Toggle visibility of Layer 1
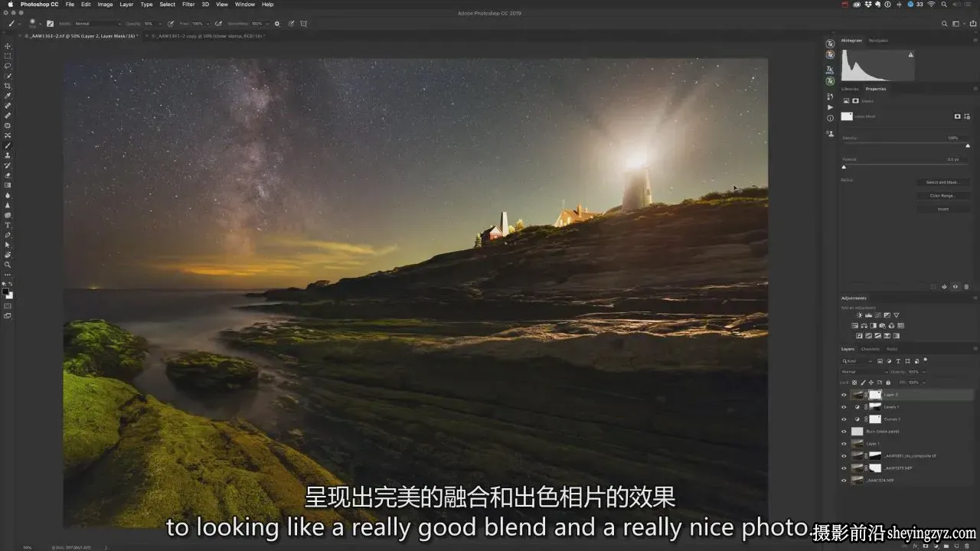Image resolution: width=980 pixels, height=551 pixels. 844,444
